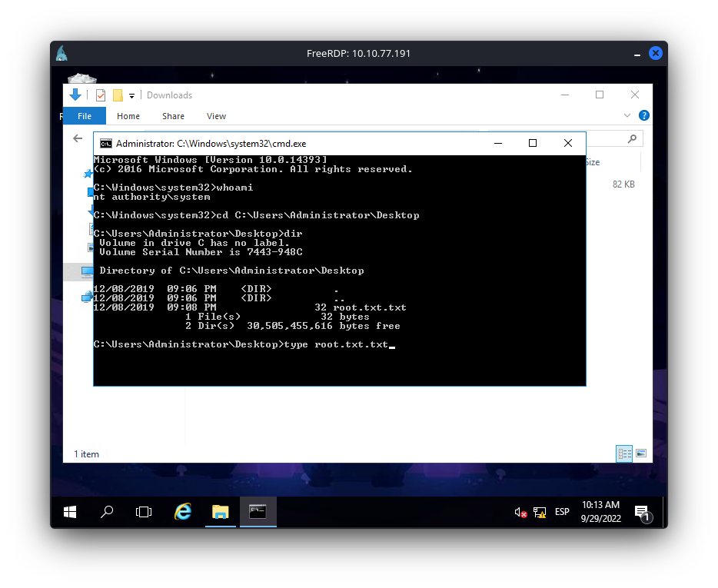Open the Action Center notifications icon

(x=641, y=512)
